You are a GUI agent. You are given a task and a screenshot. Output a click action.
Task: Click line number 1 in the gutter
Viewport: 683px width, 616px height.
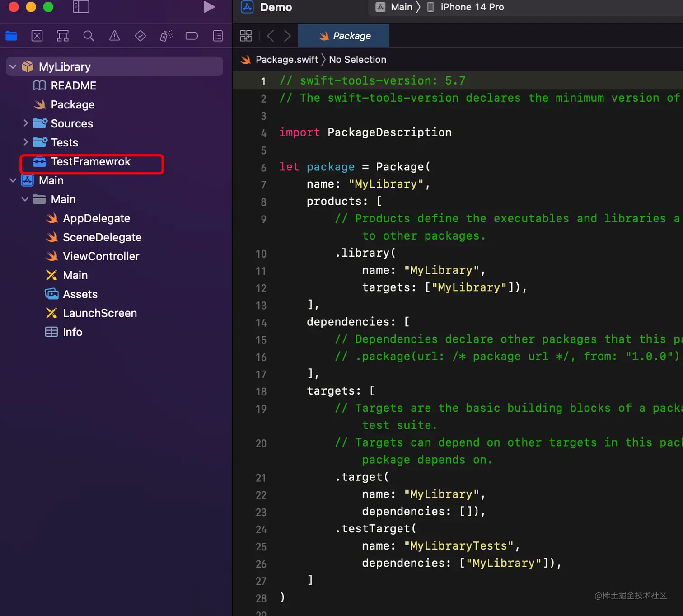point(263,81)
